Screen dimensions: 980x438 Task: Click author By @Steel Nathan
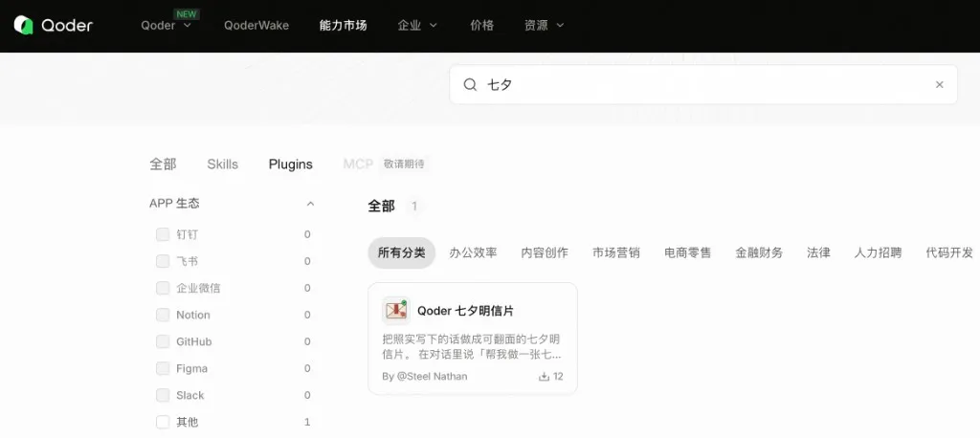pyautogui.click(x=425, y=377)
